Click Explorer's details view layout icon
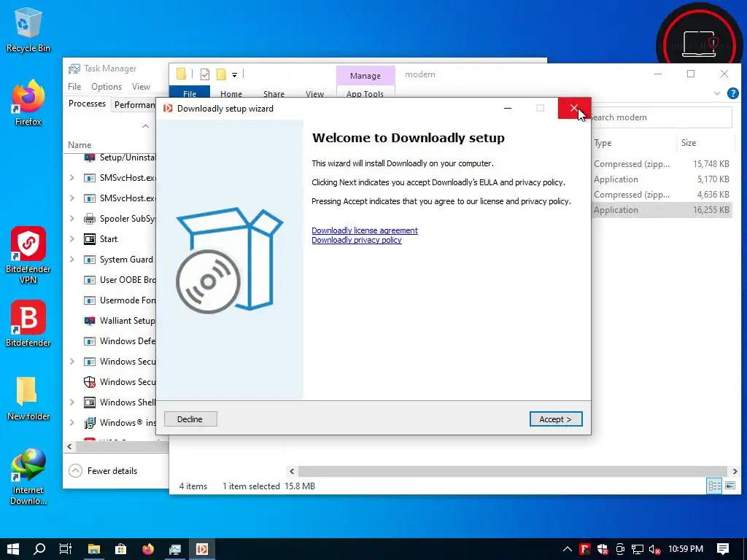 click(714, 486)
